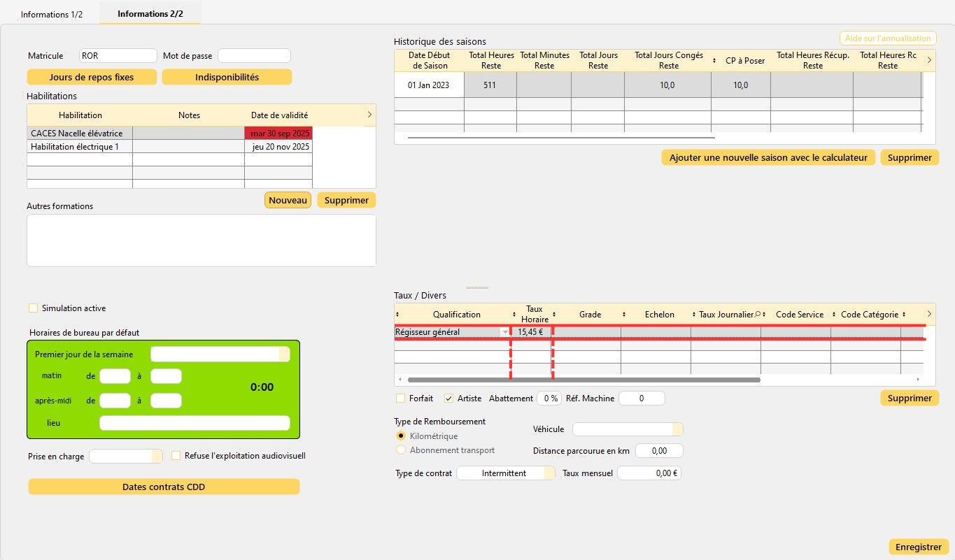Open the Régisseur général qualification dropdown
The image size is (955, 560).
(505, 332)
